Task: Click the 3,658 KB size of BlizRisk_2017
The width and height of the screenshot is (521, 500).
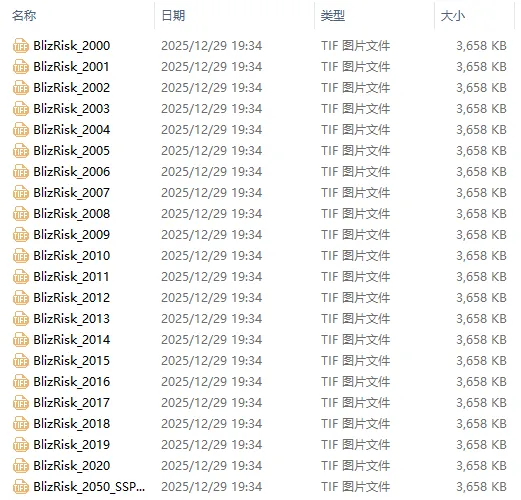Action: (481, 403)
